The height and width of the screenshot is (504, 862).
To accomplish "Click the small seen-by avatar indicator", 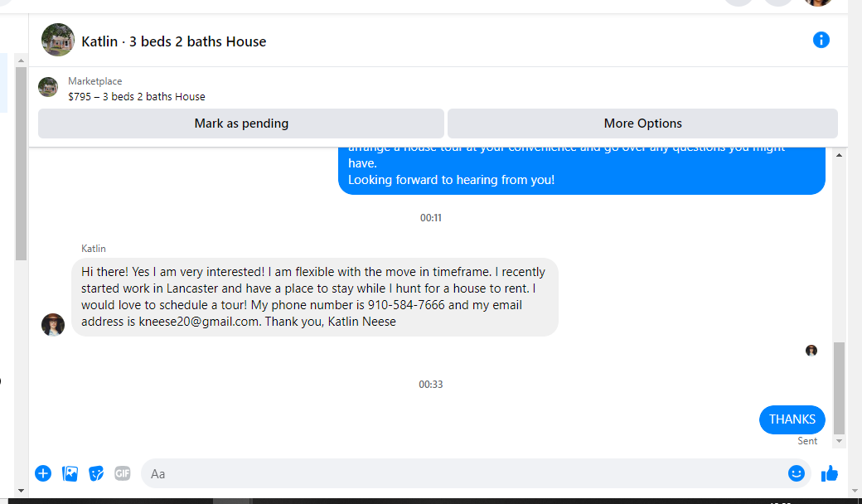I will pyautogui.click(x=811, y=351).
